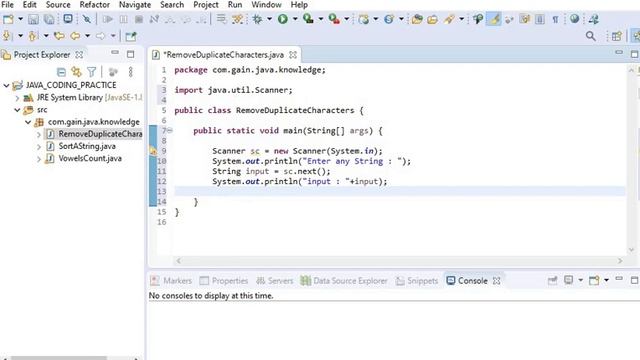This screenshot has height=360, width=640.
Task: Click the editor horizontal scrollbar
Action: point(399,260)
